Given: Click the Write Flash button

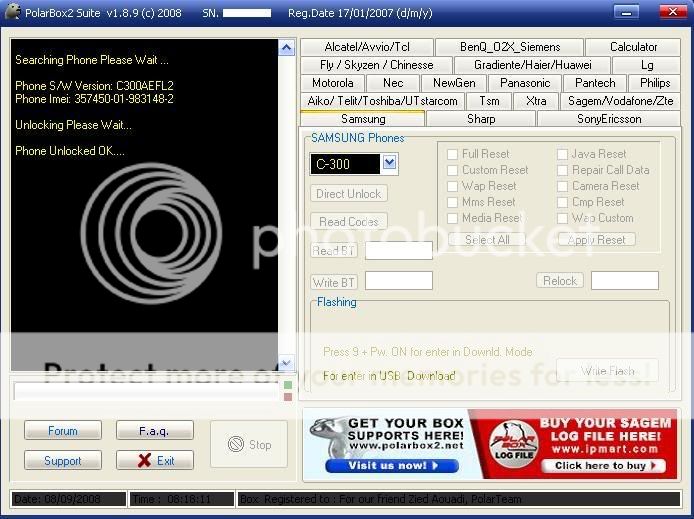Looking at the screenshot, I should (607, 370).
